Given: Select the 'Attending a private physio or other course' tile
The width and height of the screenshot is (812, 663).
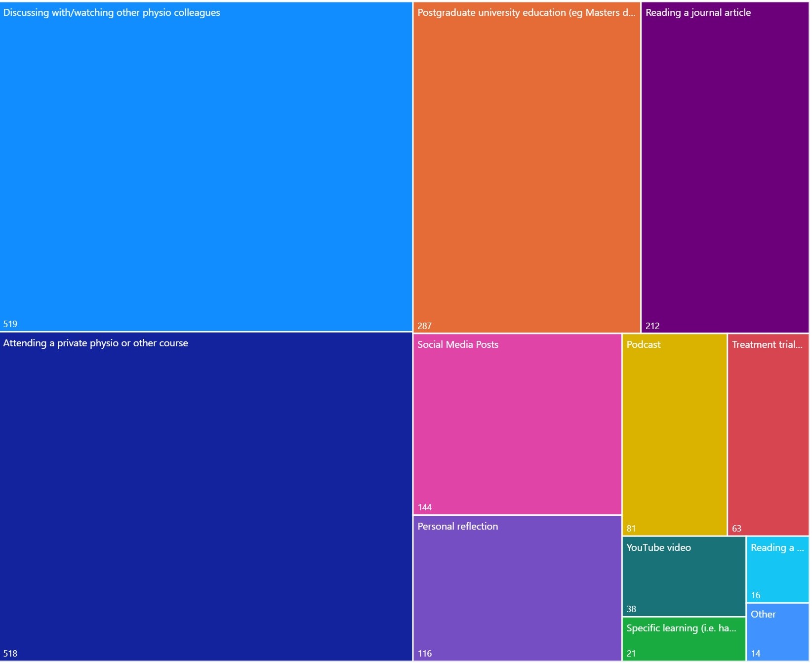Looking at the screenshot, I should coord(206,497).
